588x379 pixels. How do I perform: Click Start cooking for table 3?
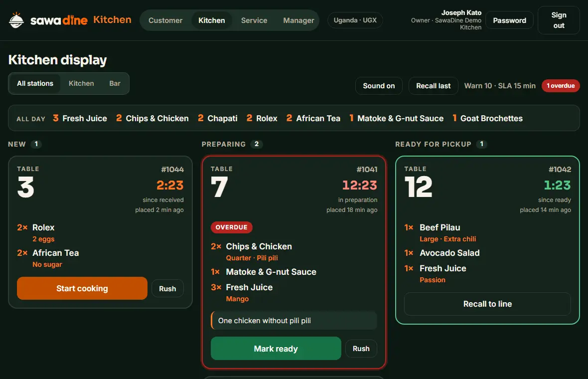coord(82,288)
